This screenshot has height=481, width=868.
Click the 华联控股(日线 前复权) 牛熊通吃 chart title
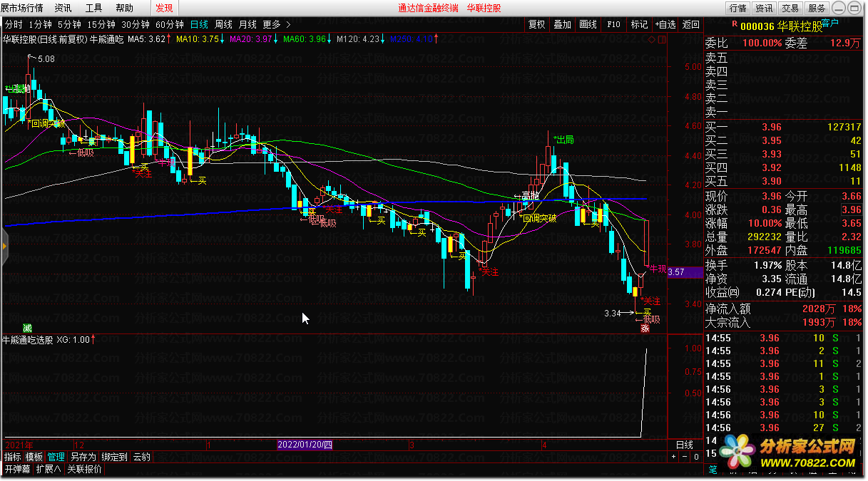[63, 39]
